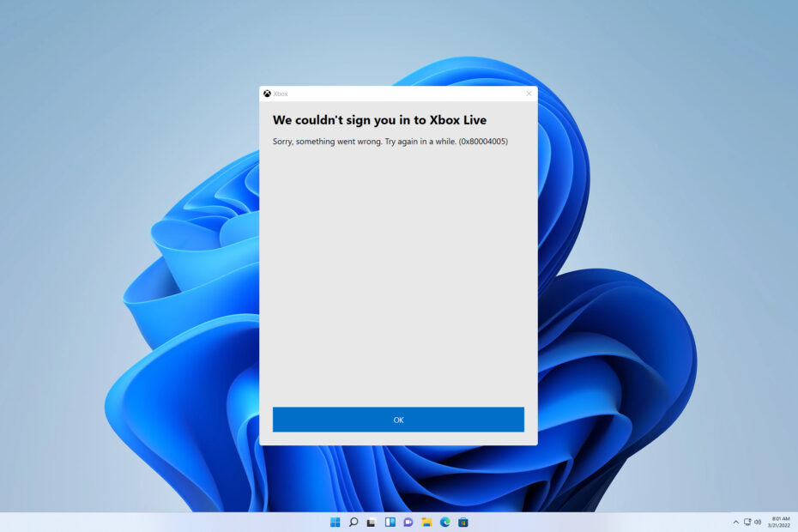Open the clock and date flyout

pos(779,522)
